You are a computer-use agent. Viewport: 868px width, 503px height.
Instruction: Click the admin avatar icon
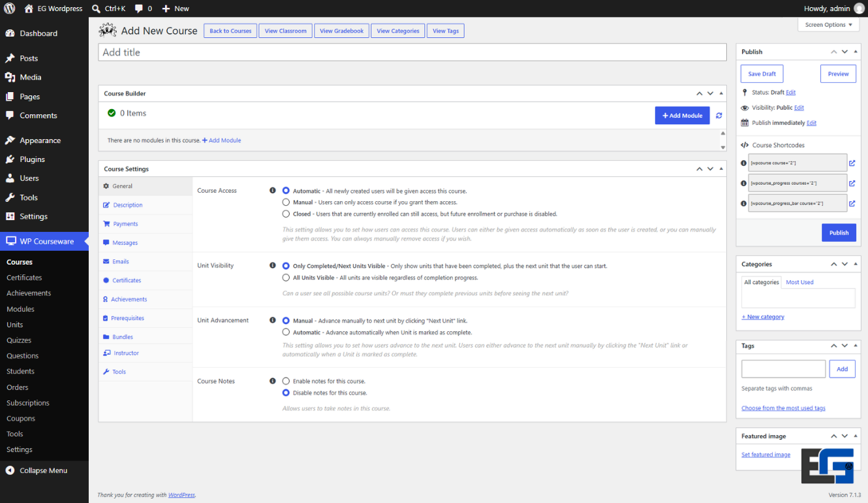coord(859,8)
